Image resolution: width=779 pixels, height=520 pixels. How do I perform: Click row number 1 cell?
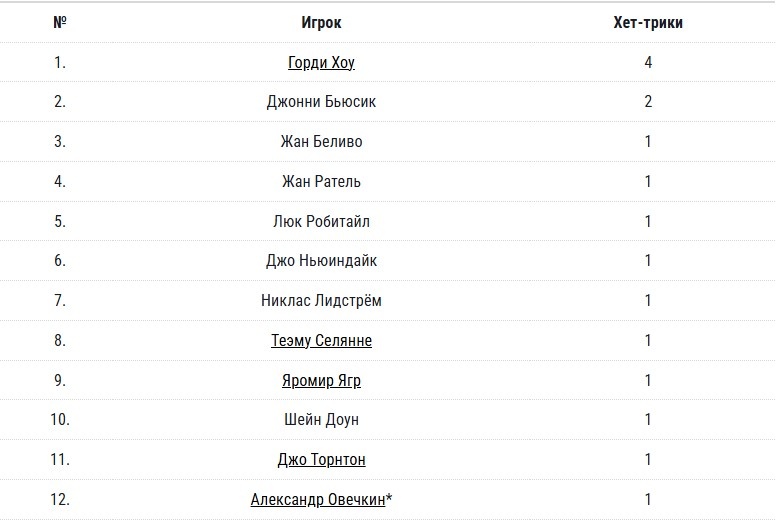tap(60, 62)
